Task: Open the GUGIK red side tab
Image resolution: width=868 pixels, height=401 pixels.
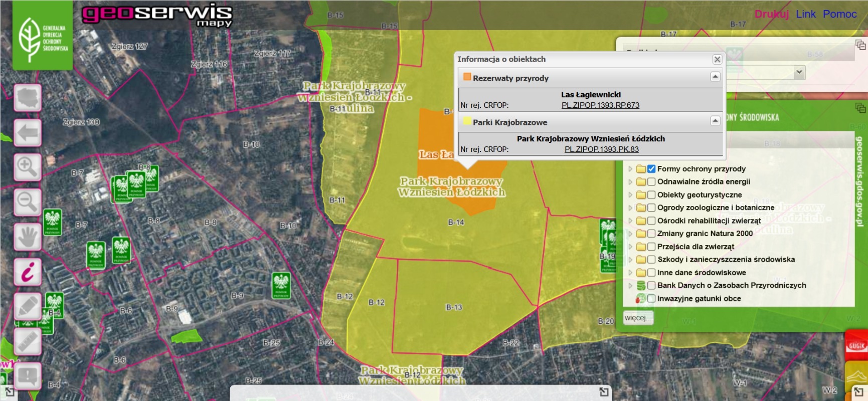Action: [856, 345]
